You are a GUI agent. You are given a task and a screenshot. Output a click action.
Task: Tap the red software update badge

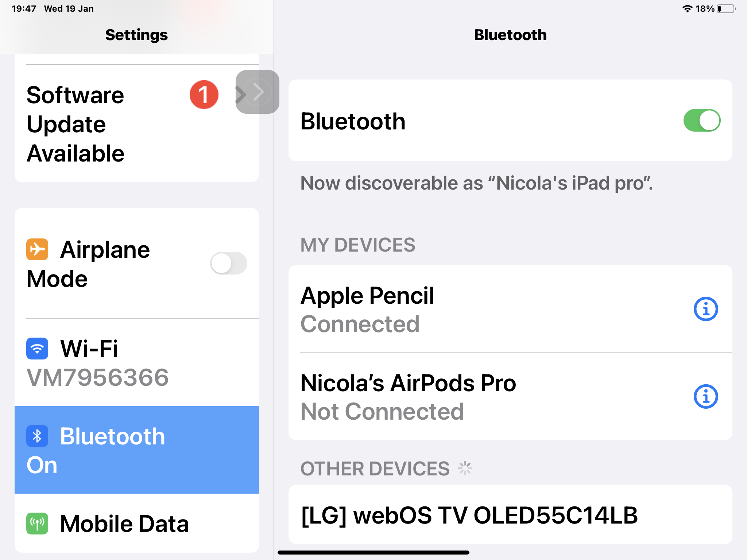pos(204,95)
